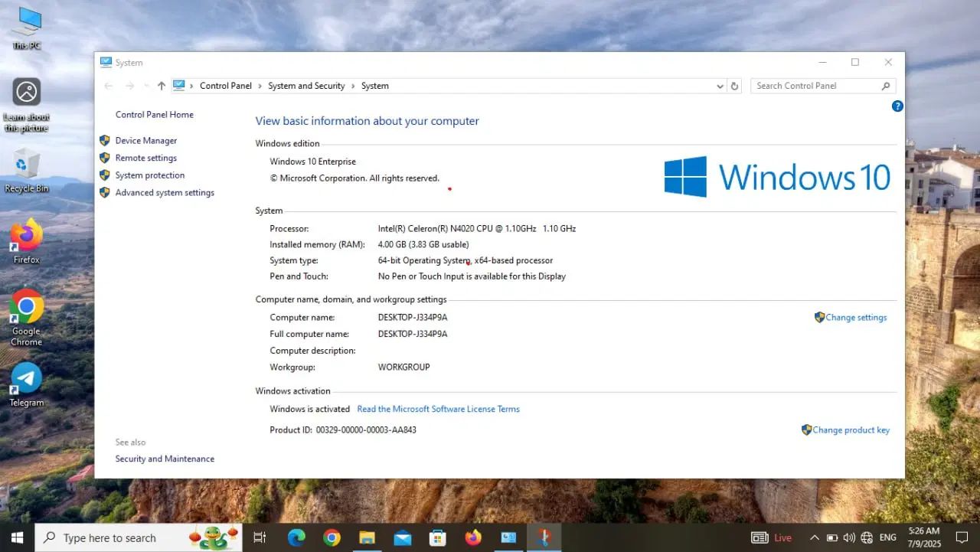Select System and Security breadcrumb
This screenshot has height=552, width=980.
pyautogui.click(x=306, y=87)
